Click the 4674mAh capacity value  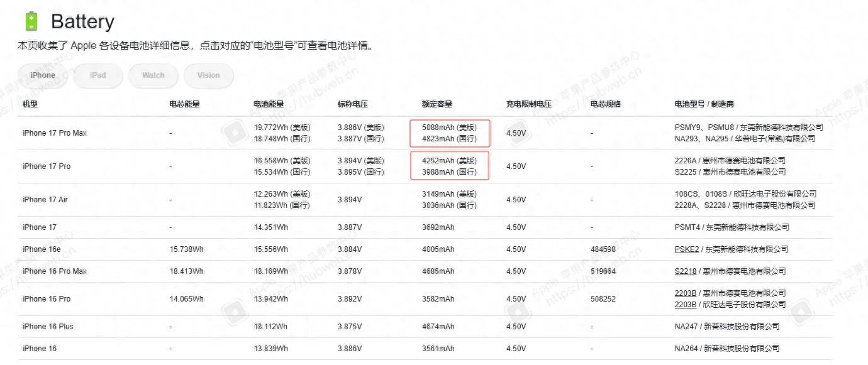438,327
